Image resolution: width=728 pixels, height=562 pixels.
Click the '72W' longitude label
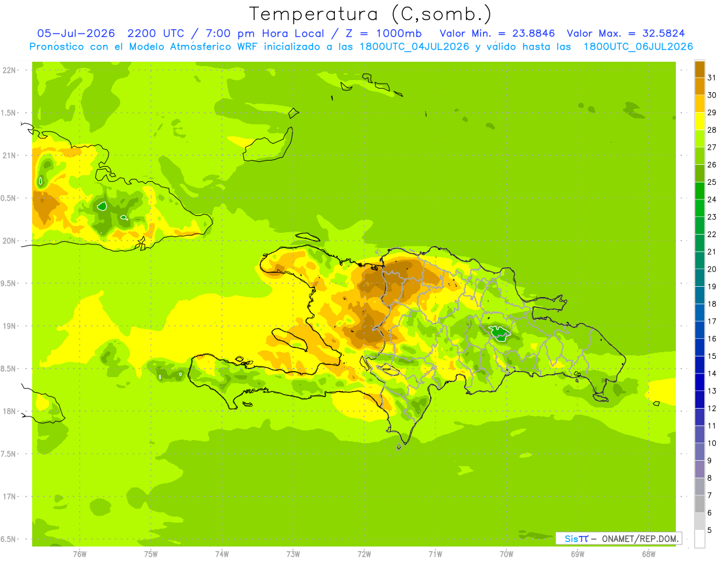pyautogui.click(x=364, y=554)
